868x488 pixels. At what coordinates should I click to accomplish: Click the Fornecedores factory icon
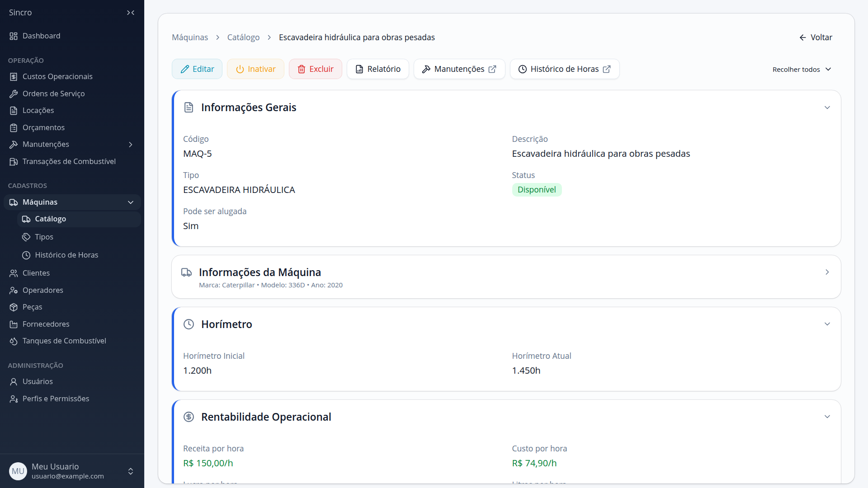14,324
